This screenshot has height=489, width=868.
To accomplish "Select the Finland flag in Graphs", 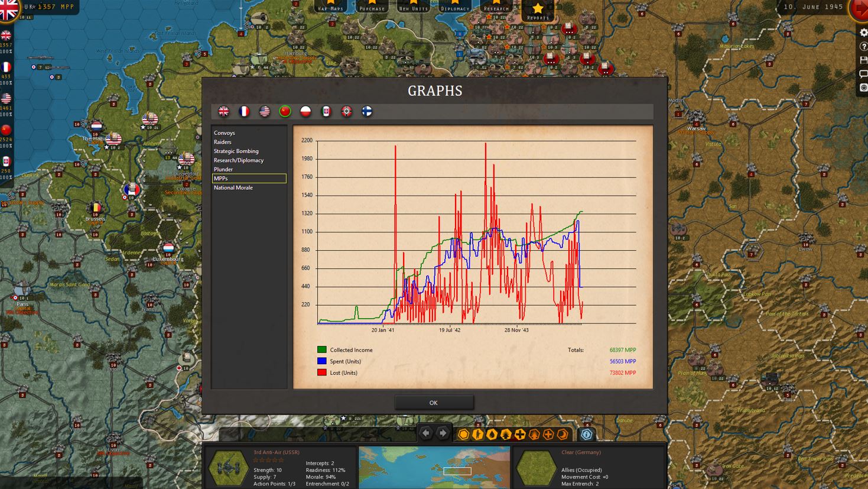I will 367,111.
